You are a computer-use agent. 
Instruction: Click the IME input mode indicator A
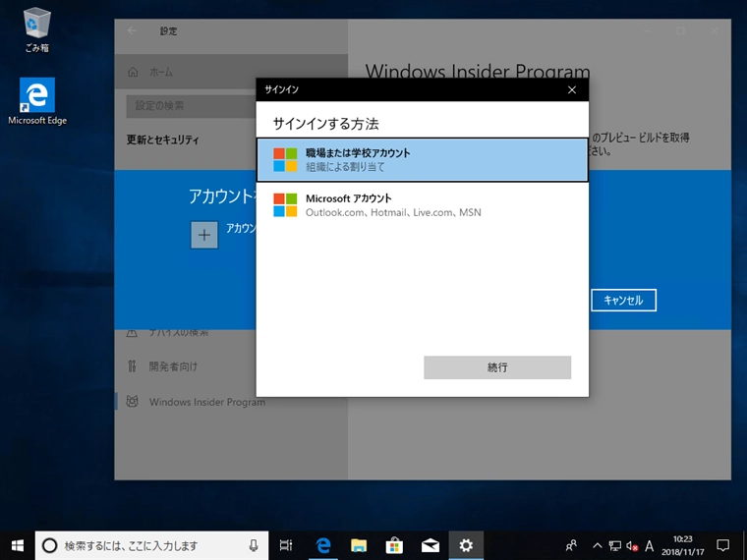[649, 545]
